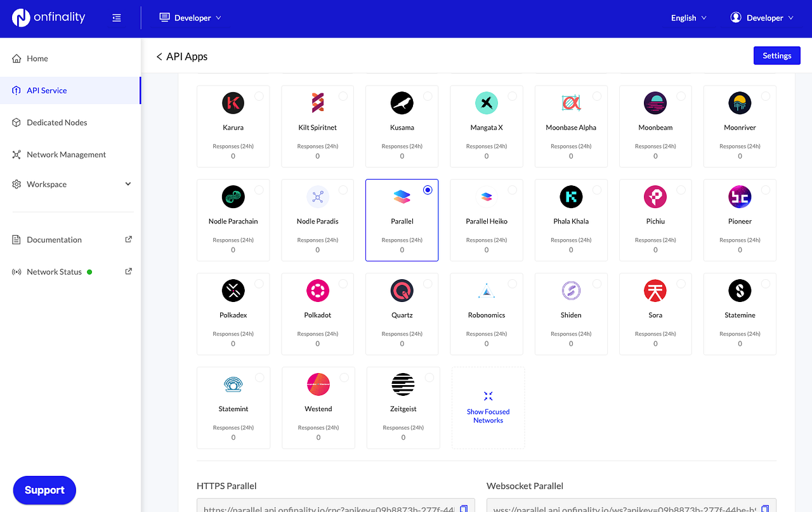Click the Quartz logo
The height and width of the screenshot is (512, 812).
pyautogui.click(x=402, y=291)
